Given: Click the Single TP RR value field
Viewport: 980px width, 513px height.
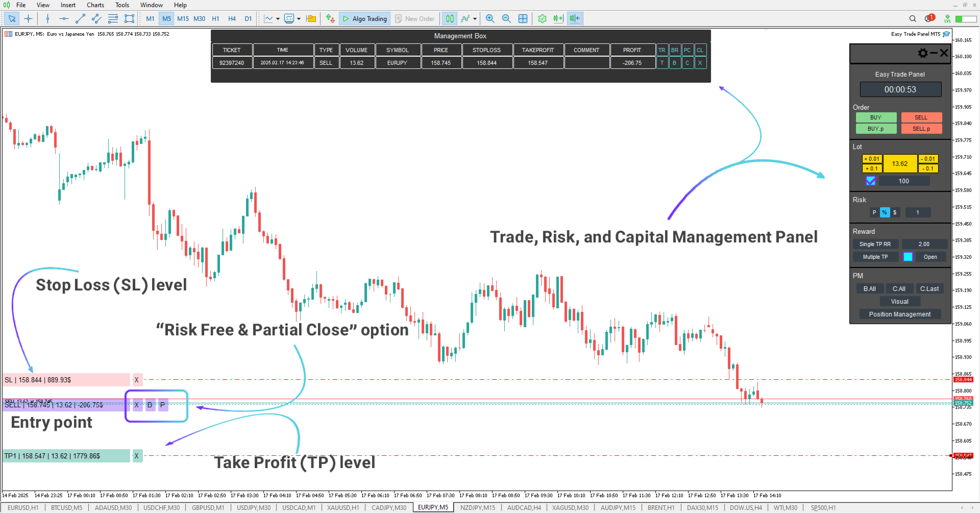Looking at the screenshot, I should point(924,244).
